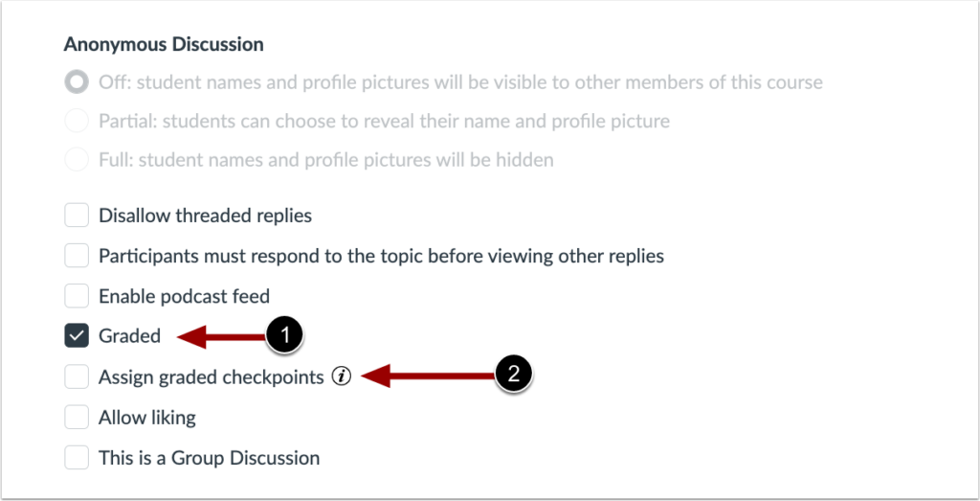Choose the Full anonymity radio option
Image resolution: width=980 pixels, height=501 pixels.
click(x=77, y=160)
